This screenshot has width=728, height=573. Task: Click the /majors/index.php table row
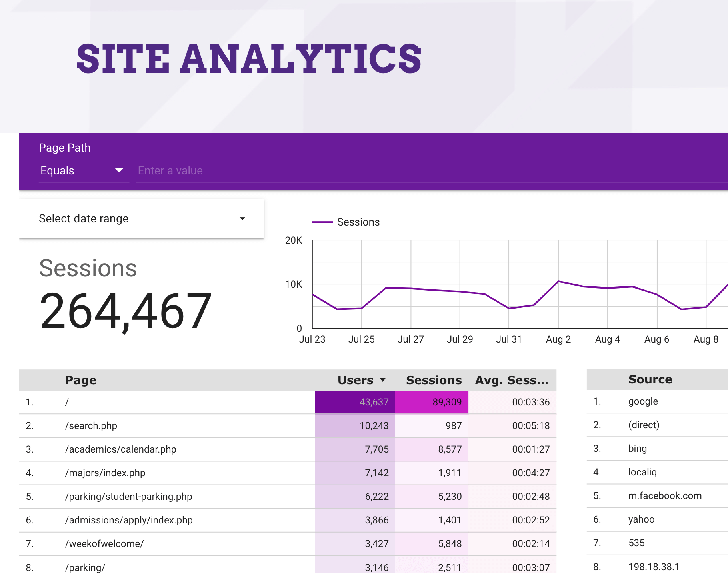point(105,473)
